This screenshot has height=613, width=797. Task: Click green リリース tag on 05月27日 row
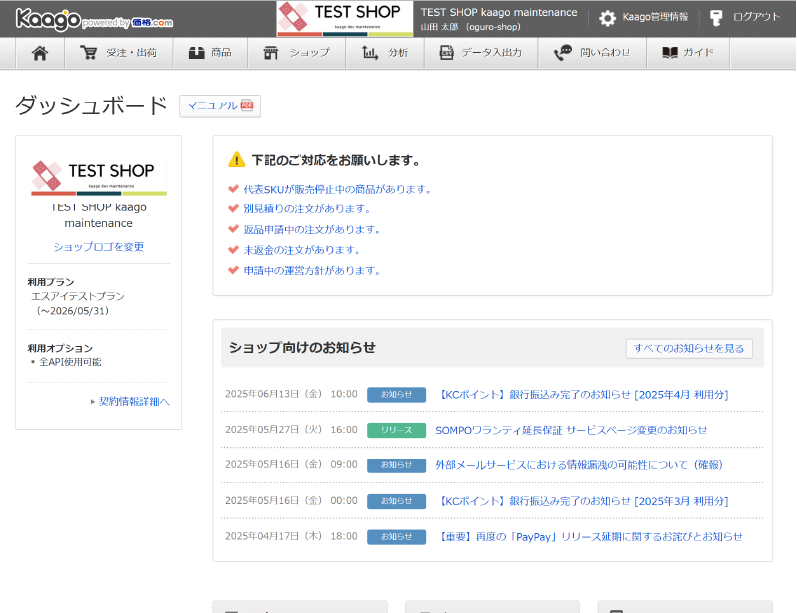point(396,430)
